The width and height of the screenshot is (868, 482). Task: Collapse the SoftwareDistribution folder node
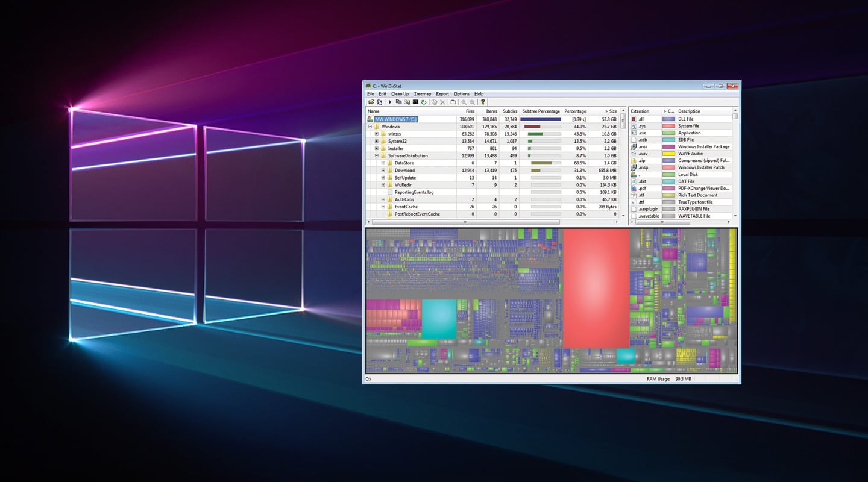point(377,155)
